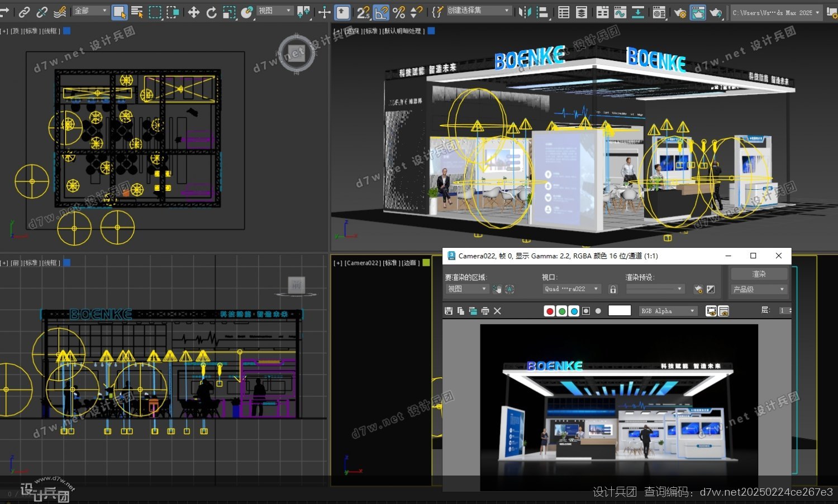Click the Clone Rendered Frame Window icon
Viewport: 838px width, 504px height.
[x=473, y=311]
